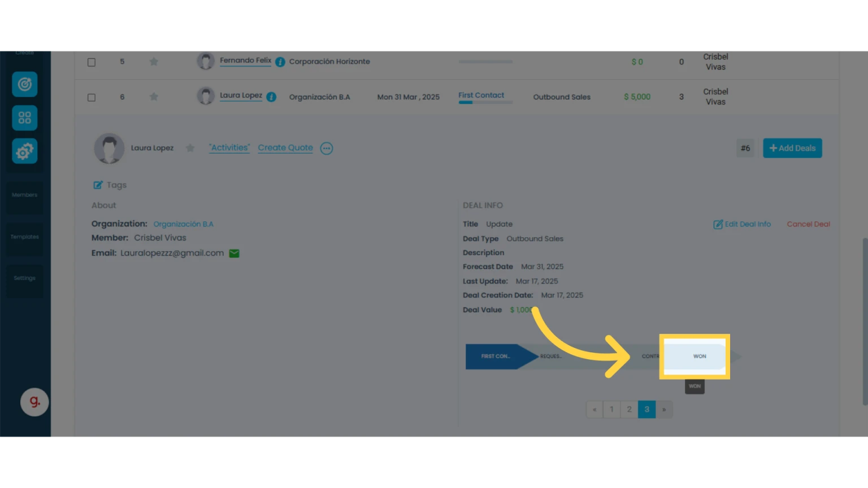Select the REQUES.. pipeline stage
This screenshot has height=488, width=868.
[x=552, y=356]
